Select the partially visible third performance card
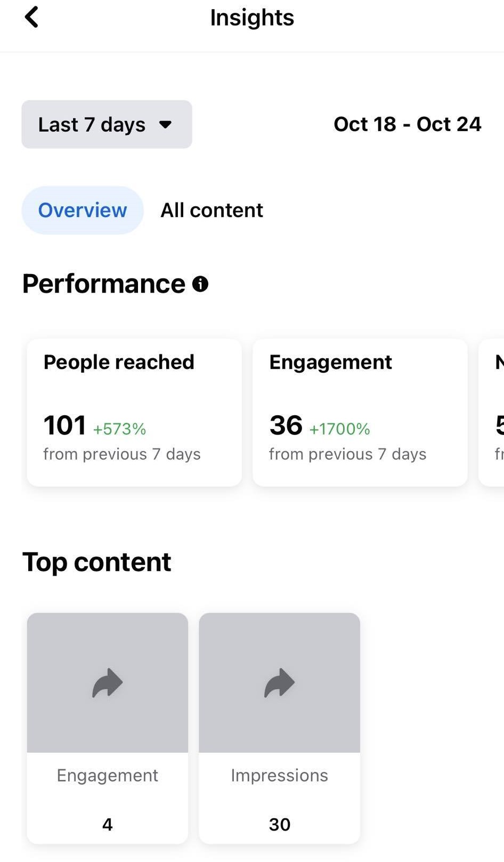This screenshot has height=862, width=504. point(493,412)
